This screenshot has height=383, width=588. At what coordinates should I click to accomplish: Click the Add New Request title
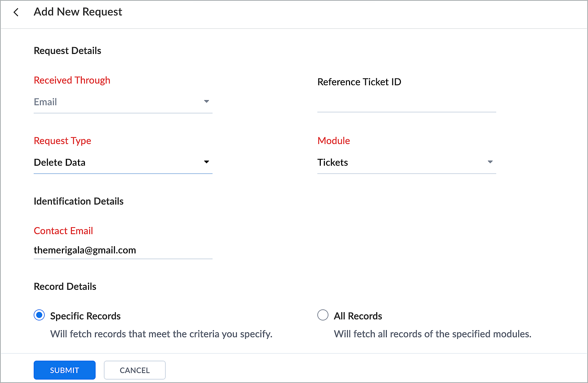coord(78,12)
